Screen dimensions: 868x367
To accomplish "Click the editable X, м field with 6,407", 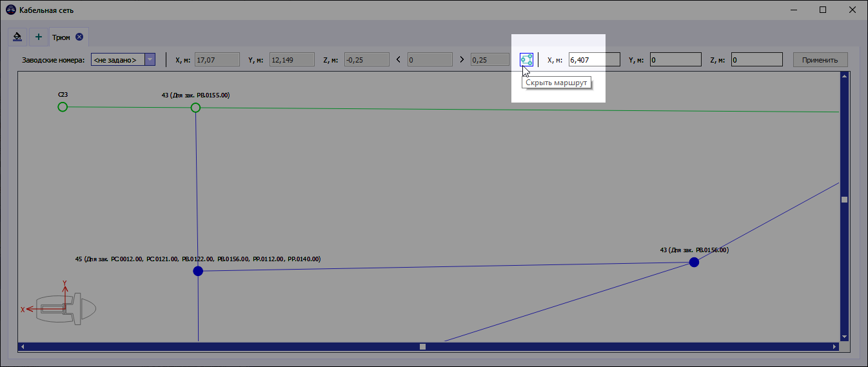I will [595, 59].
